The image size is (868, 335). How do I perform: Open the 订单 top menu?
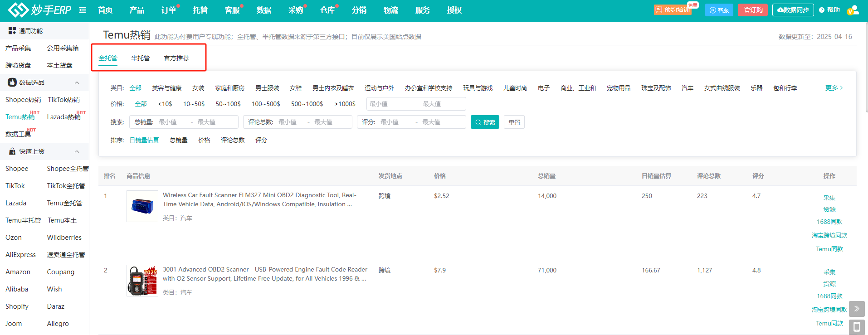click(169, 10)
